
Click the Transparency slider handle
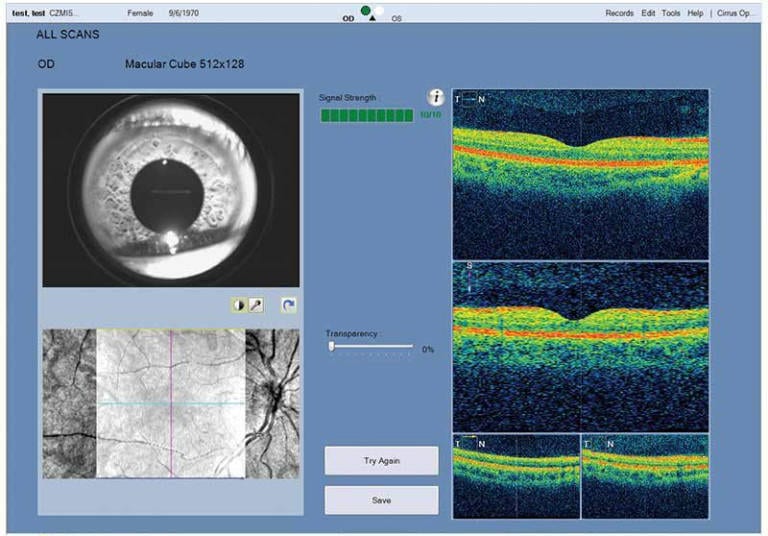point(332,346)
